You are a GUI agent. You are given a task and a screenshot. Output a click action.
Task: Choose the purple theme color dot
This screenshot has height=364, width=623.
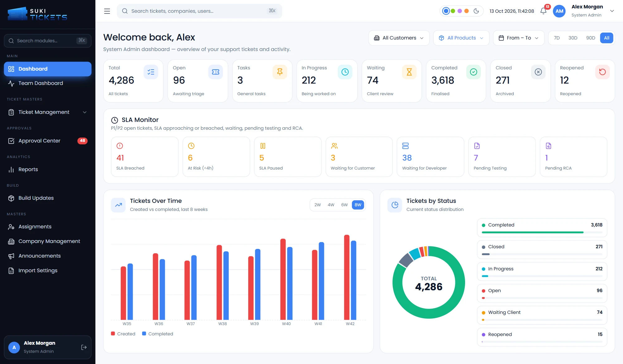tap(460, 11)
